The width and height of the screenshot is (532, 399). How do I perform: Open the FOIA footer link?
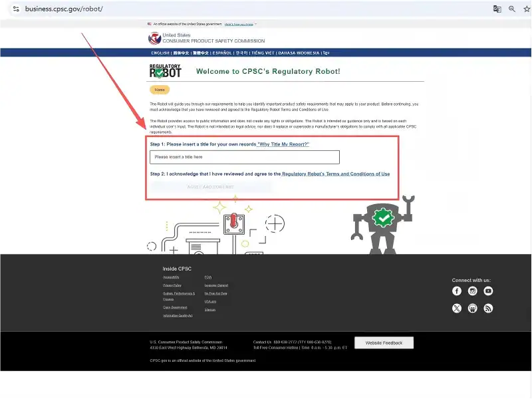point(208,277)
